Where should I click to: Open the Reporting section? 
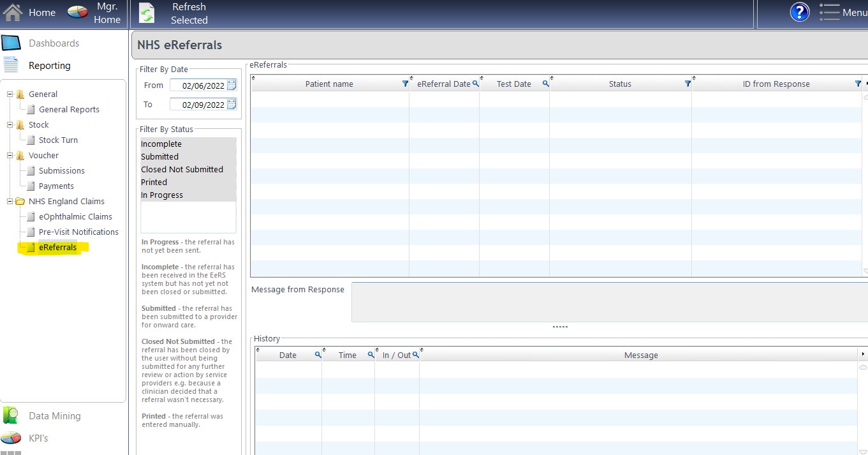tap(50, 65)
